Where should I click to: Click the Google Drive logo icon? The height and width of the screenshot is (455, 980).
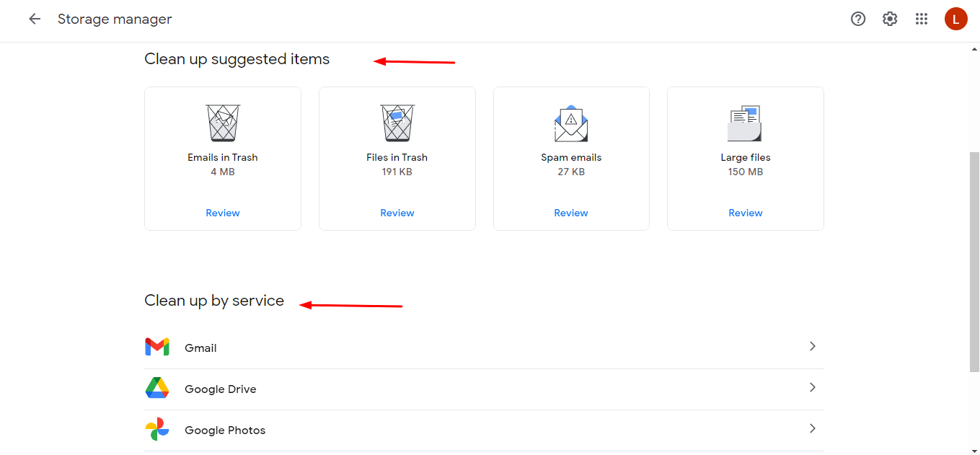click(157, 388)
